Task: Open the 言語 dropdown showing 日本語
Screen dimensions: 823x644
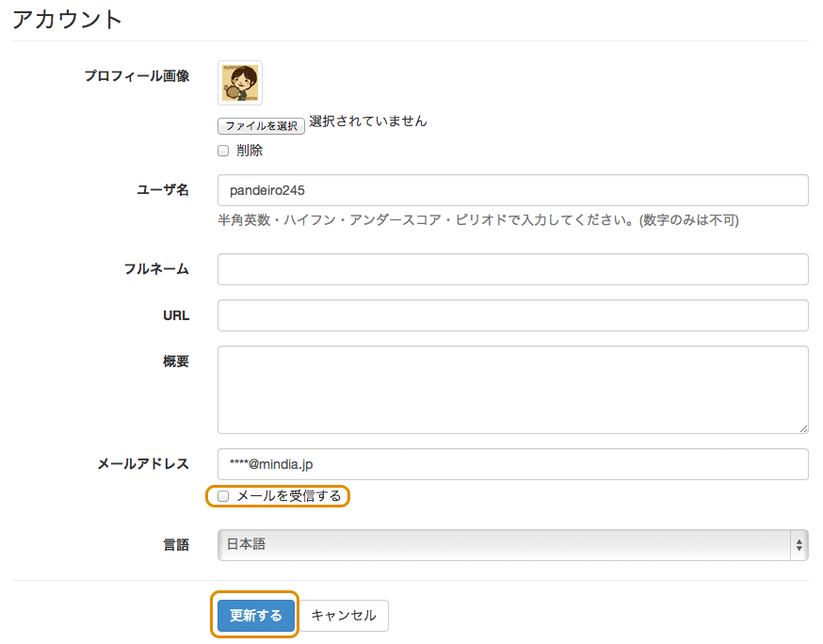Action: (x=512, y=544)
